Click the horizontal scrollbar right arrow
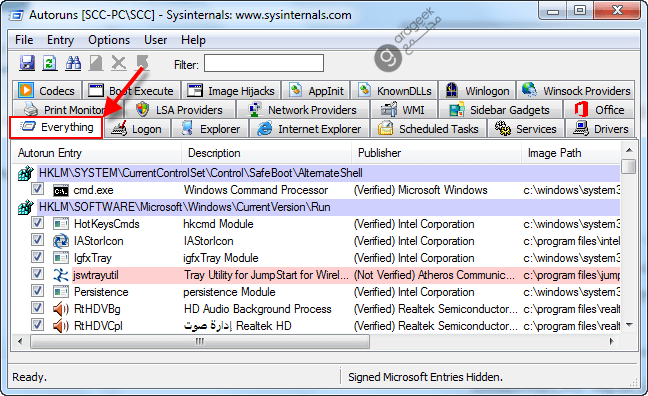The width and height of the screenshot is (648, 396). pos(612,341)
